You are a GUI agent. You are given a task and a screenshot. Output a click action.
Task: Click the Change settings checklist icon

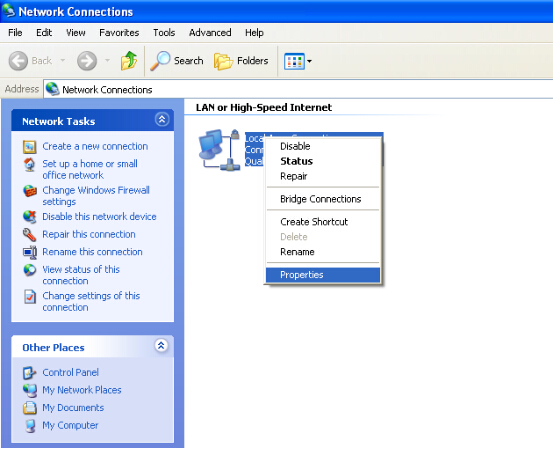(30, 297)
